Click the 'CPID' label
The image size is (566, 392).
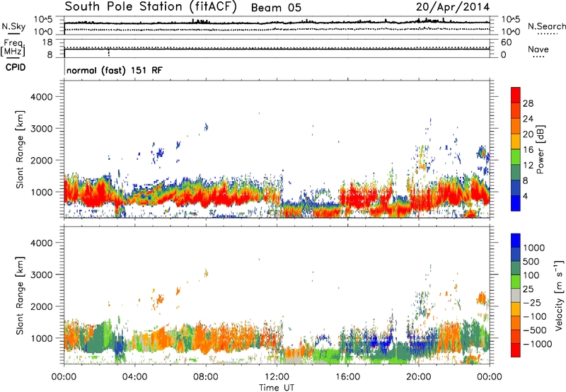[x=16, y=67]
